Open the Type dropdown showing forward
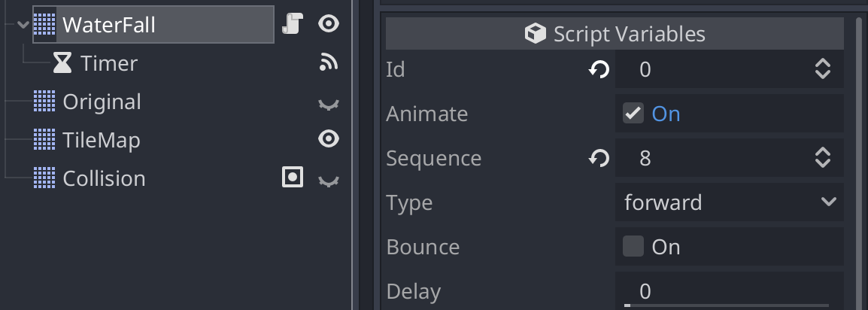The image size is (868, 310). pyautogui.click(x=730, y=202)
